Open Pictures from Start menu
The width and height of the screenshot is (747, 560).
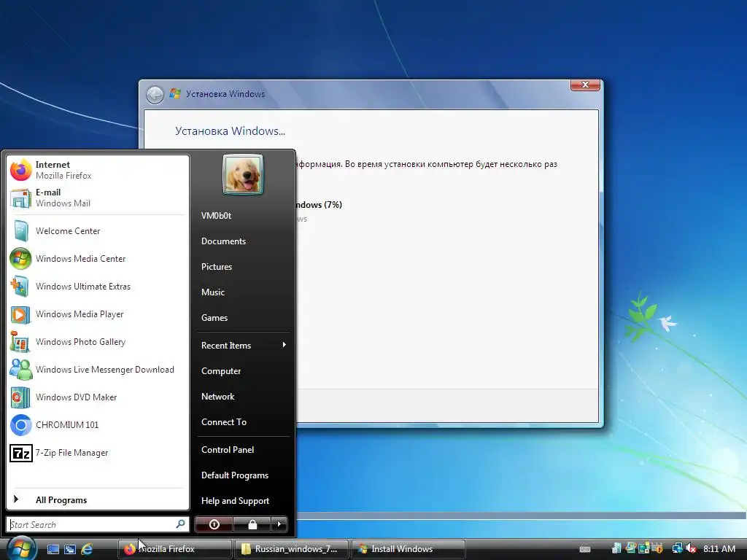243,267
